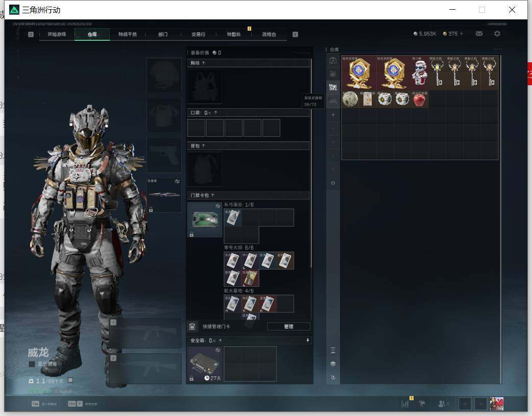
Task: Select primary weapon slot 1
Action: coord(146,333)
